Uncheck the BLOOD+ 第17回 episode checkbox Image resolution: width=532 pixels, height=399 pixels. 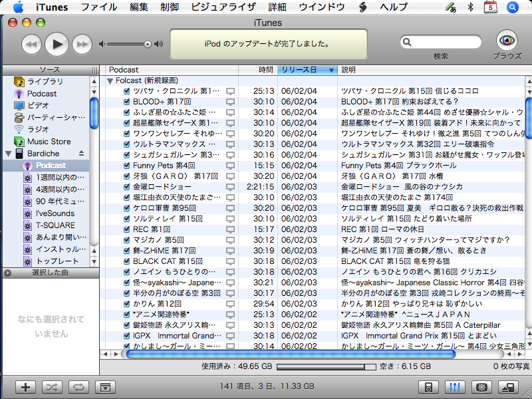(126, 102)
